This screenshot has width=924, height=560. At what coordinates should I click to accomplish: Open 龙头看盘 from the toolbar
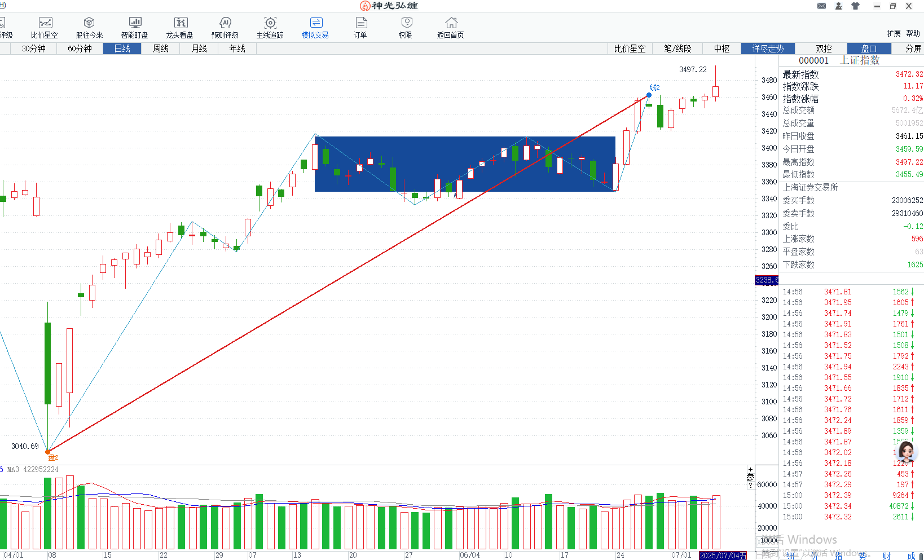click(x=180, y=27)
